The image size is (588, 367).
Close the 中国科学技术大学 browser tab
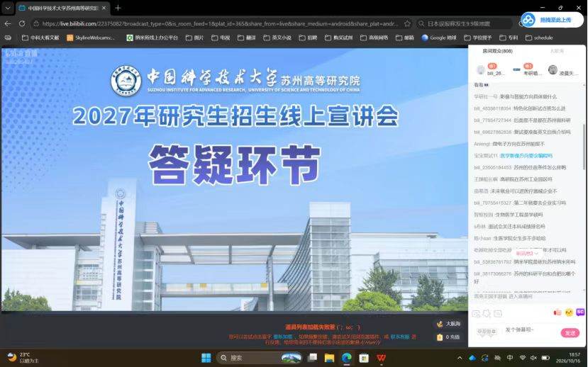(104, 8)
